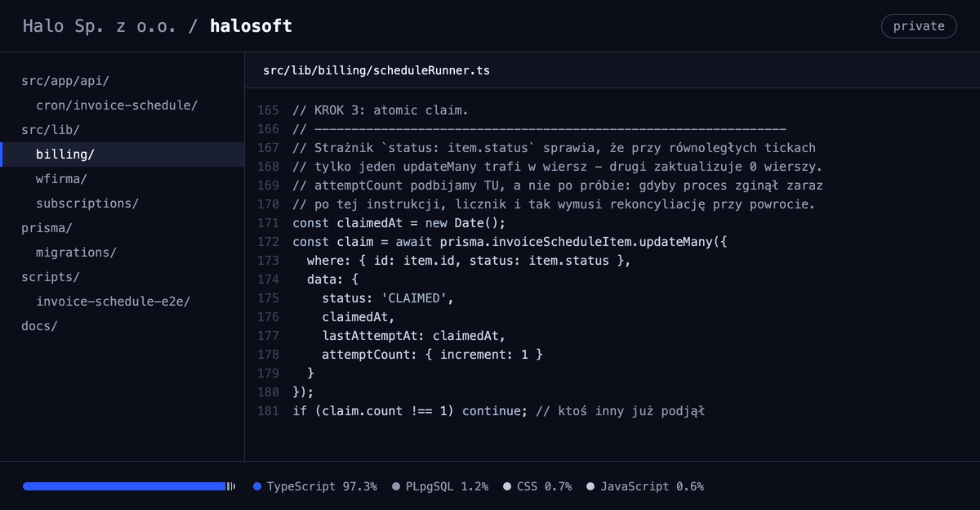Viewport: 980px width, 510px height.
Task: Click line number 169
Action: click(268, 186)
